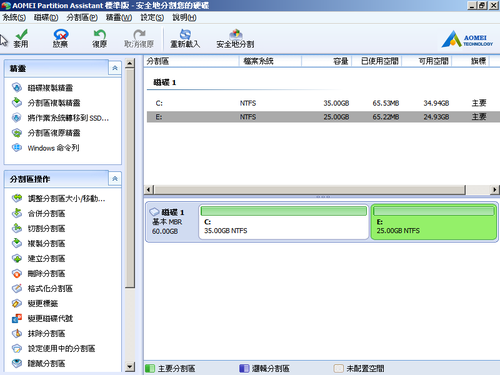Open the Partition (分割區) menu
Screen dimensions: 500x375
point(82,17)
